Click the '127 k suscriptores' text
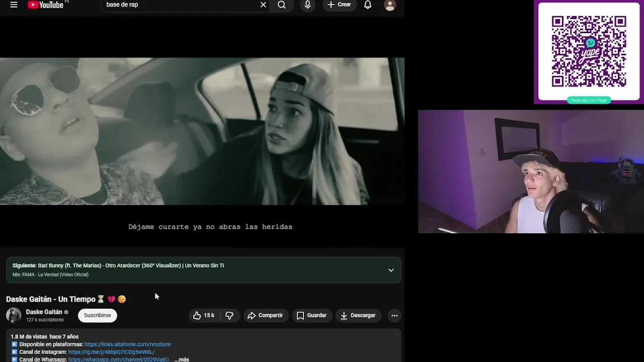The width and height of the screenshot is (644, 362). tap(45, 320)
